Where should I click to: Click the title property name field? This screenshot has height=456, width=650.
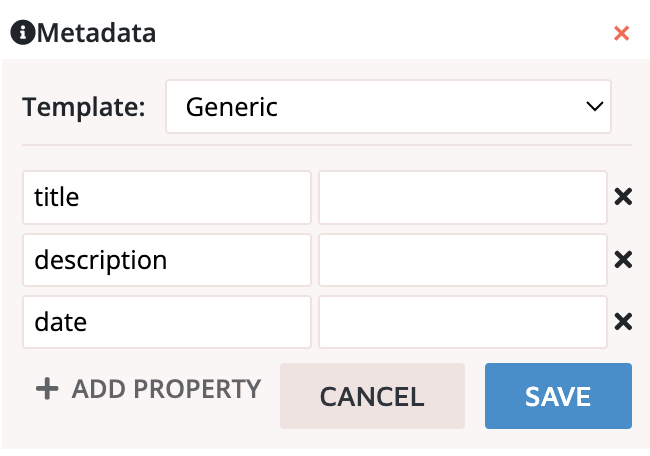click(x=167, y=197)
